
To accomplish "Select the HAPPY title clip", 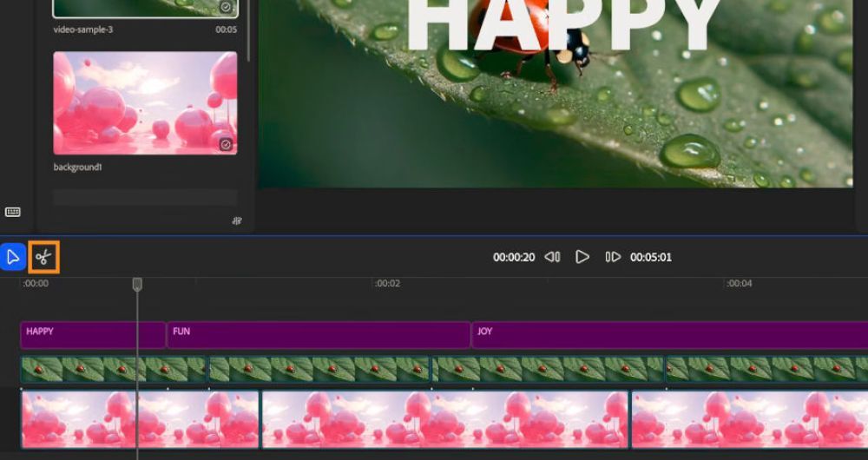I will pyautogui.click(x=92, y=335).
